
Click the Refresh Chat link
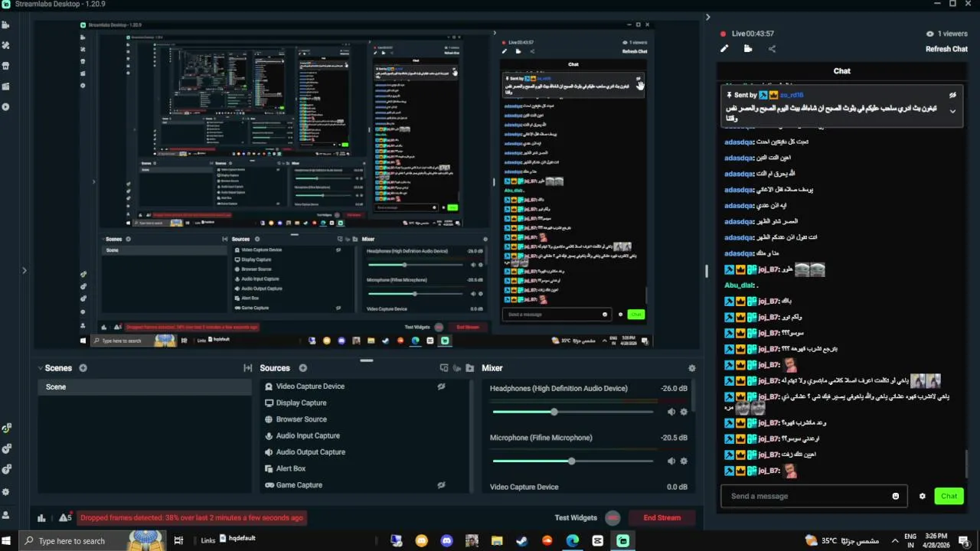click(x=946, y=49)
